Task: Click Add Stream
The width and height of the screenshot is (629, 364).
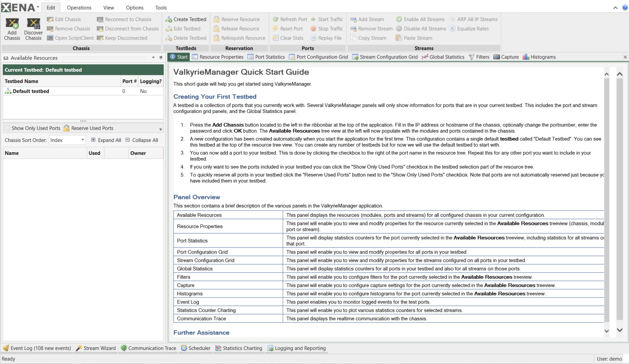Action: (x=367, y=19)
